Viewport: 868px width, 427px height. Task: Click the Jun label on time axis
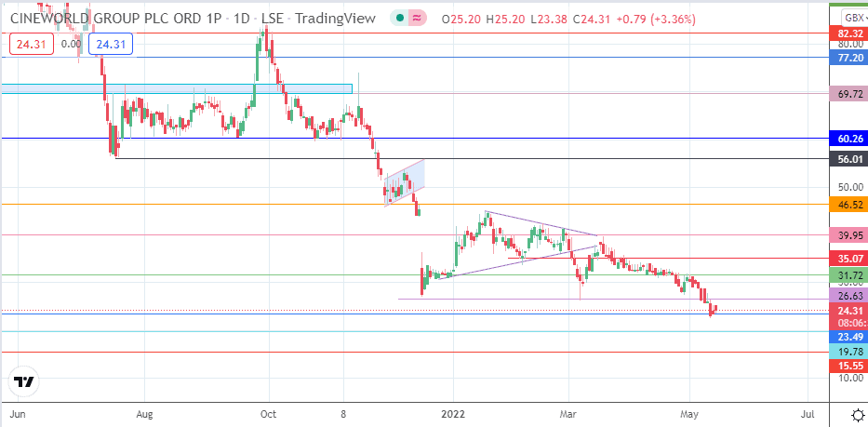pos(19,414)
